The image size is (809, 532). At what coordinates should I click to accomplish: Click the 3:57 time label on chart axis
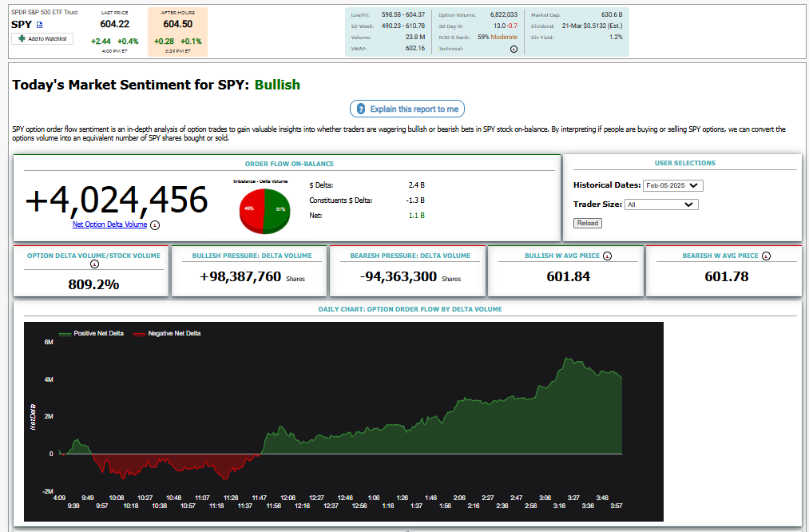point(617,506)
